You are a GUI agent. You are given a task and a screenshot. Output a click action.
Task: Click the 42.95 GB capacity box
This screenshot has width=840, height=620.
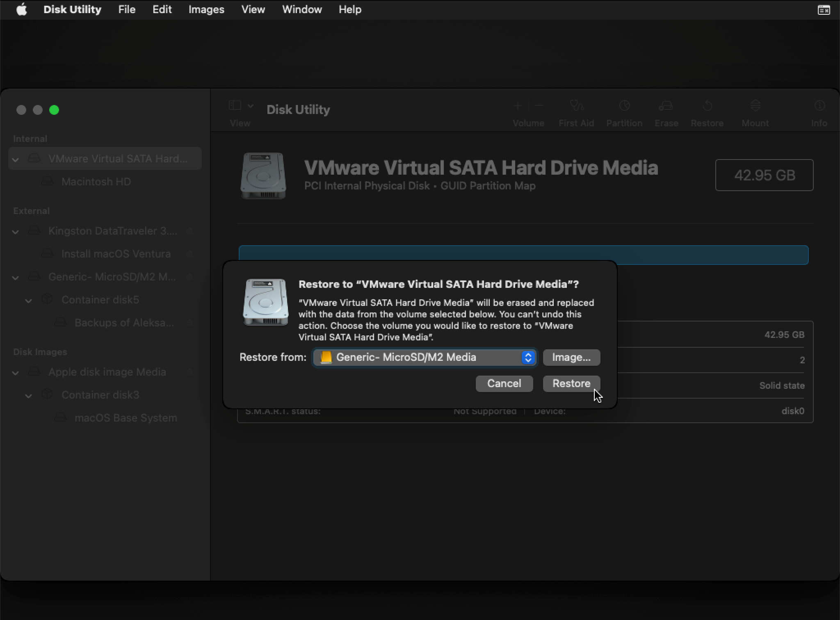pyautogui.click(x=765, y=175)
